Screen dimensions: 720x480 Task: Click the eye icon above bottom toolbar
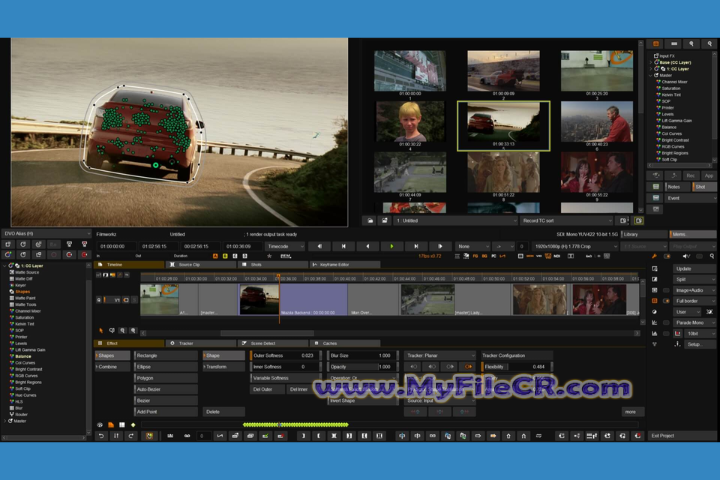pos(100,425)
